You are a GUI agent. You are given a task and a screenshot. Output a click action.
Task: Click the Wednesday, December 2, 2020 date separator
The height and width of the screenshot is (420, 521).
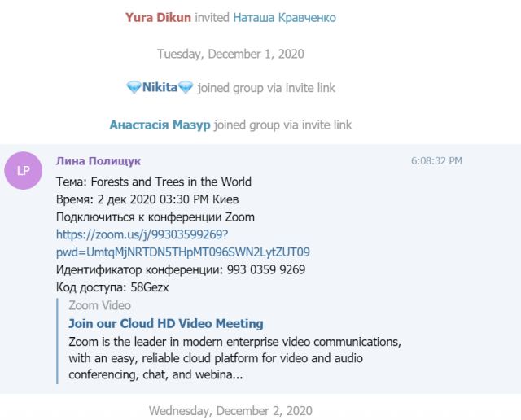click(x=230, y=411)
